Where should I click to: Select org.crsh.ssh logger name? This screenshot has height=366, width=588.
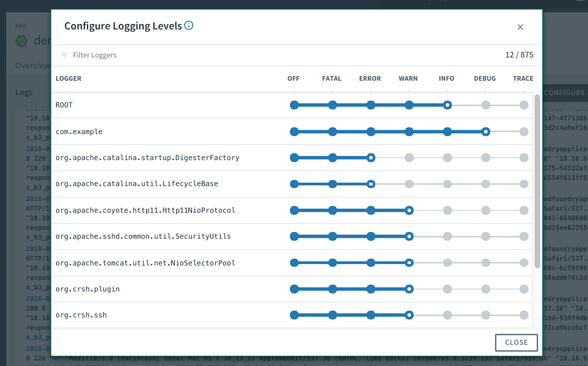coord(81,315)
